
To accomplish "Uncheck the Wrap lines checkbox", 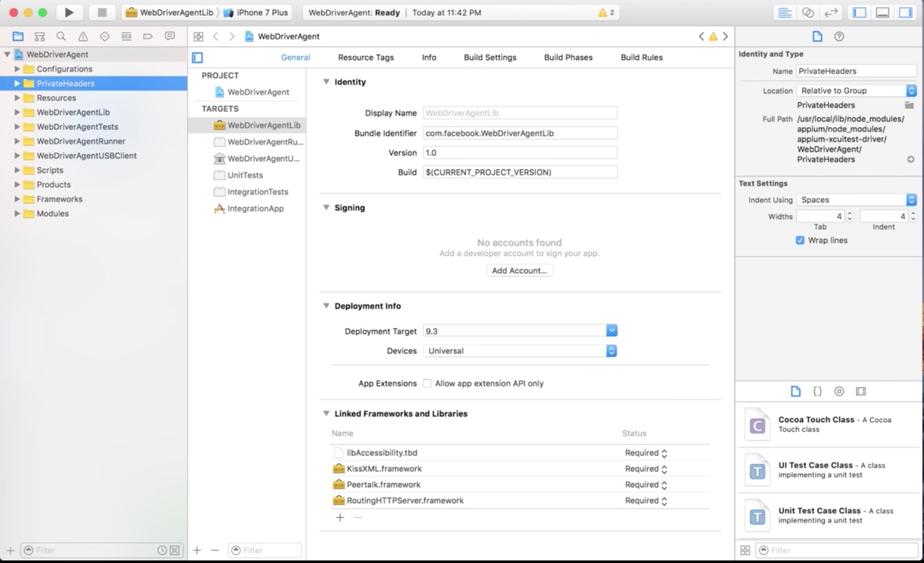I will [x=800, y=240].
